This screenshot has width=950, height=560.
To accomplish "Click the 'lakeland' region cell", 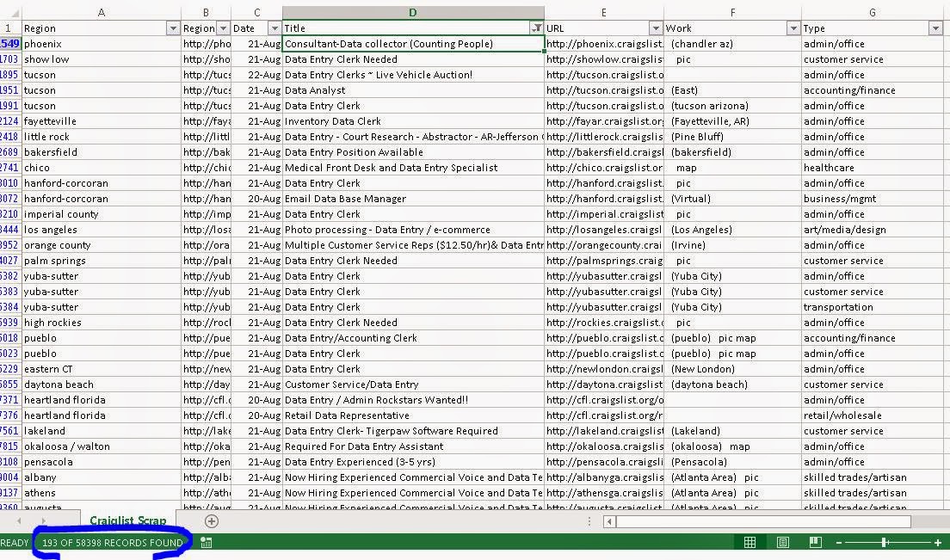I will tap(102, 431).
